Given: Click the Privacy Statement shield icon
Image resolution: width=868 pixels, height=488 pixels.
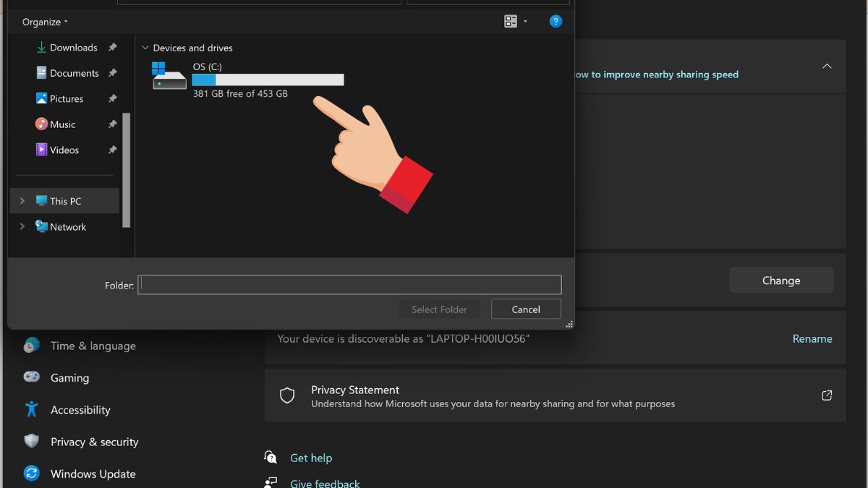Looking at the screenshot, I should point(287,395).
